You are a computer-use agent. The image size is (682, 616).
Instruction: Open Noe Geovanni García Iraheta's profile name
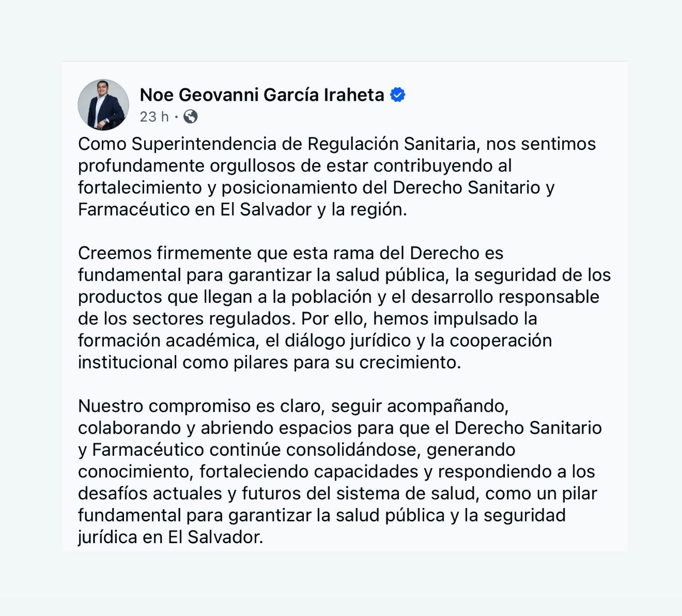(261, 95)
